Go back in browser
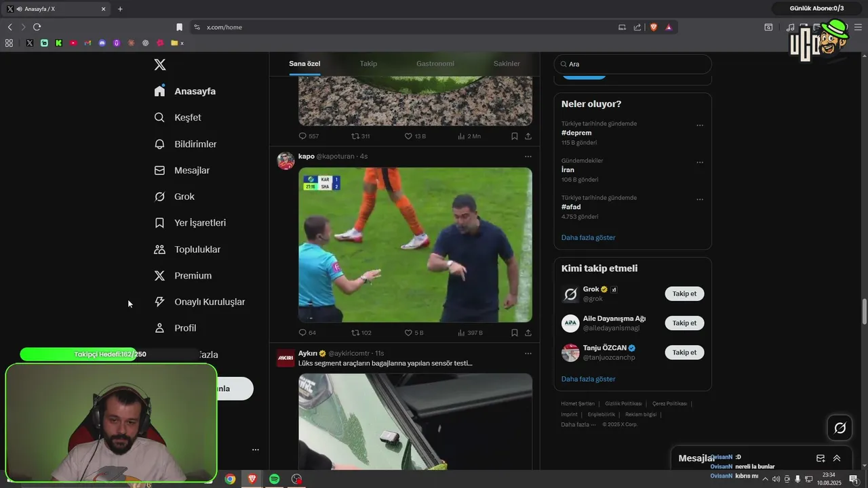This screenshot has width=868, height=488. [9, 27]
